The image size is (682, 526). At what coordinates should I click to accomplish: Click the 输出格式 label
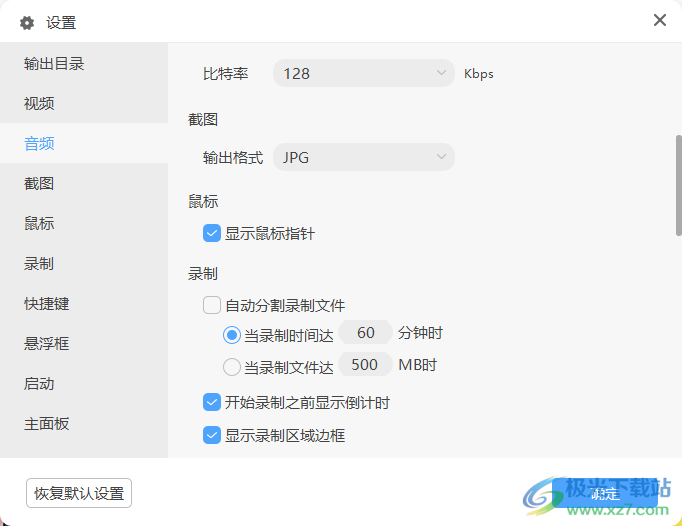click(x=233, y=157)
